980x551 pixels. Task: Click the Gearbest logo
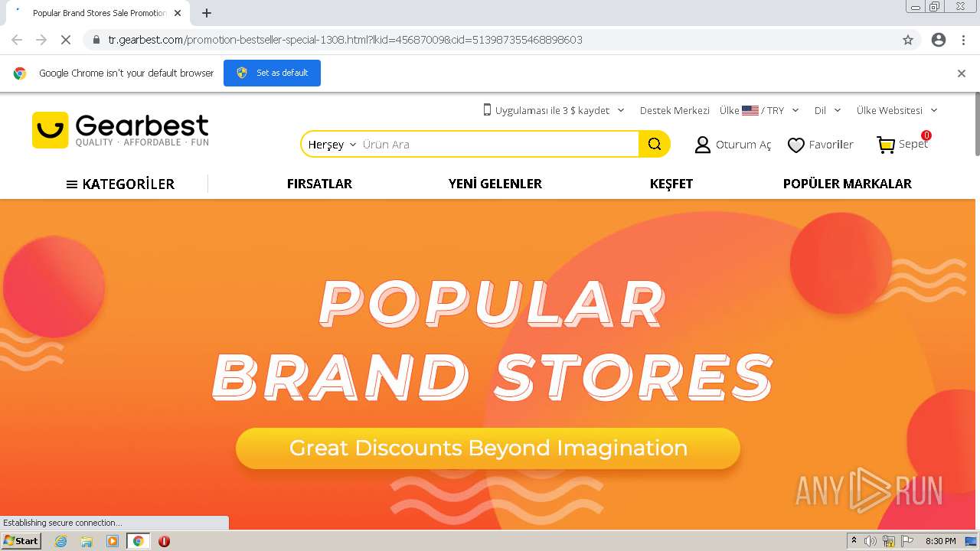tap(120, 130)
